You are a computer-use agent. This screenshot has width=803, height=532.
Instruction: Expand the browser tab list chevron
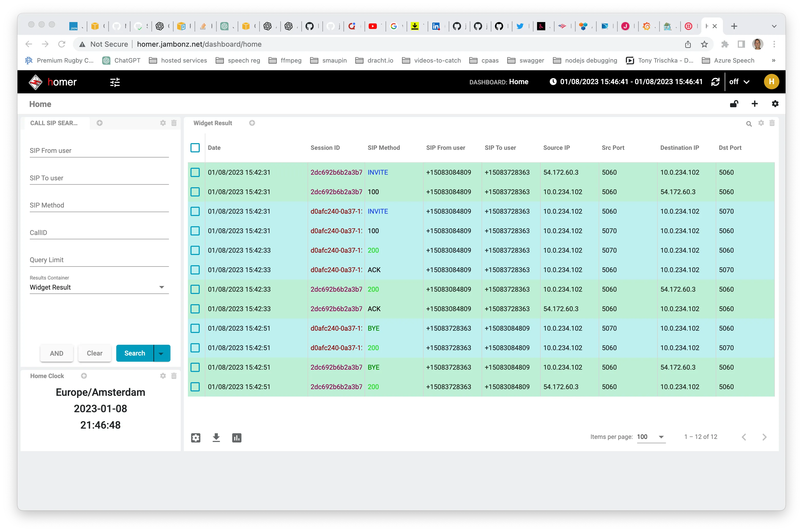click(774, 26)
